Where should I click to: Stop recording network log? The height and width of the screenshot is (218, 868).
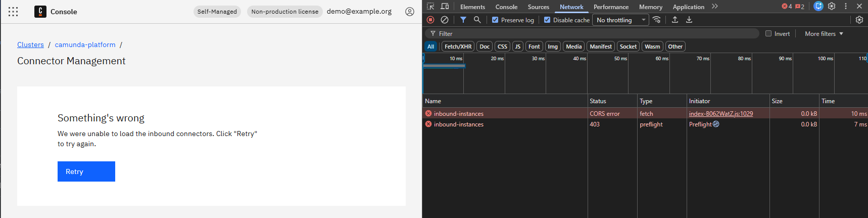[430, 20]
